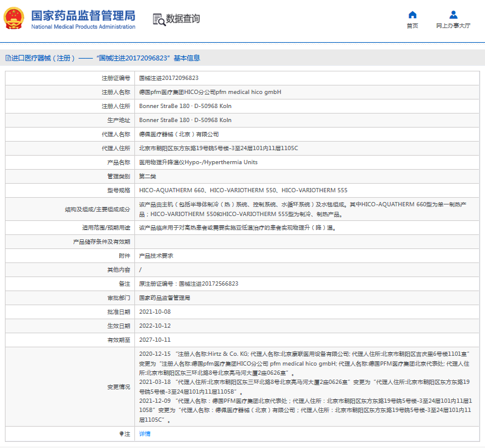
Task: Click expiry date 2027-10-11
Action: [x=155, y=340]
